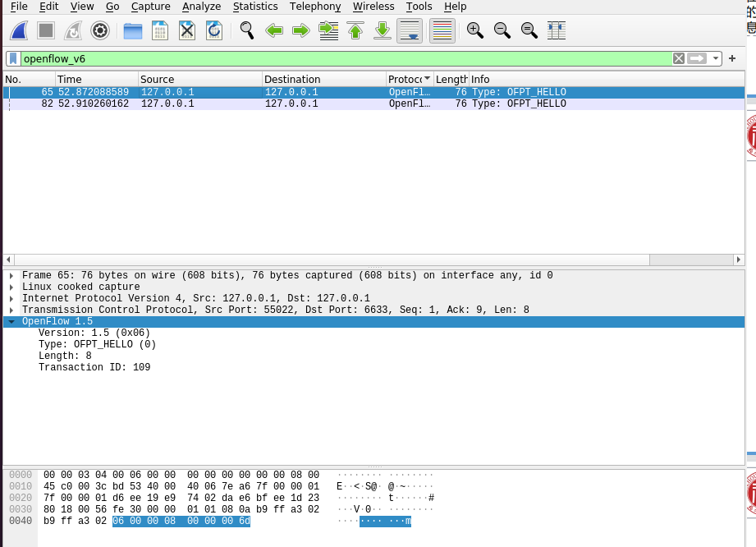This screenshot has height=547, width=756.
Task: Select highlighted hex bytes 06 00 00 08
Action: [144, 521]
